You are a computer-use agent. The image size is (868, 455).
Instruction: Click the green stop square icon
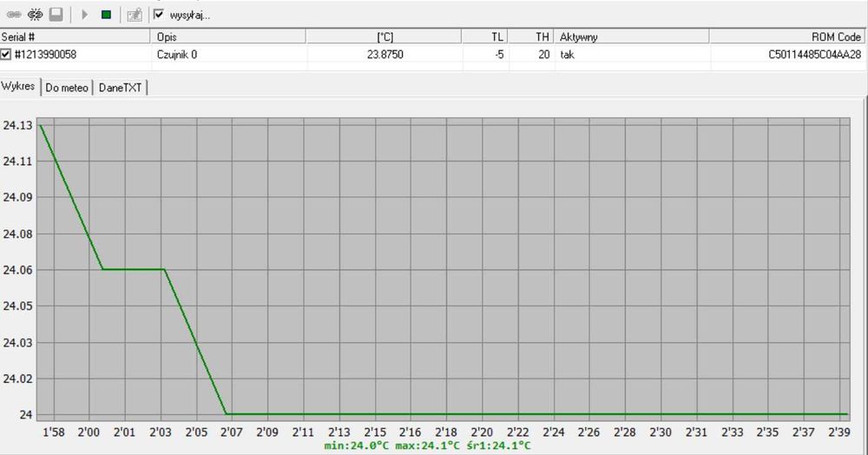(x=106, y=15)
